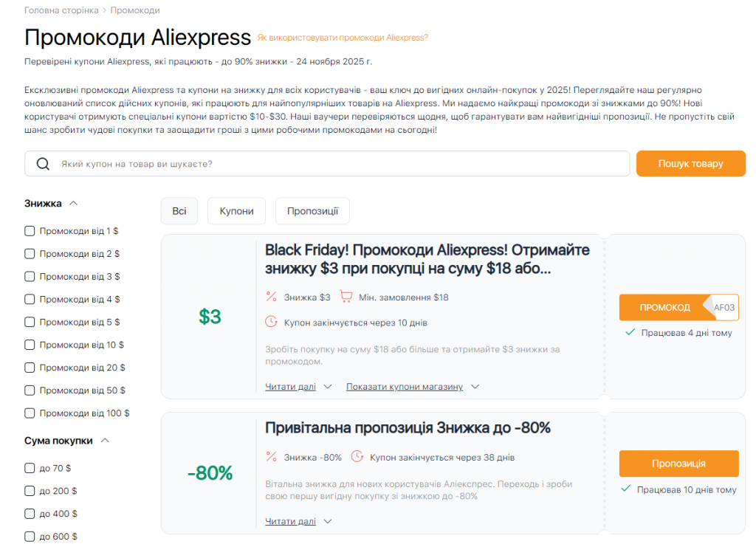Check the 'до 70 $' purchase amount filter

[30, 467]
